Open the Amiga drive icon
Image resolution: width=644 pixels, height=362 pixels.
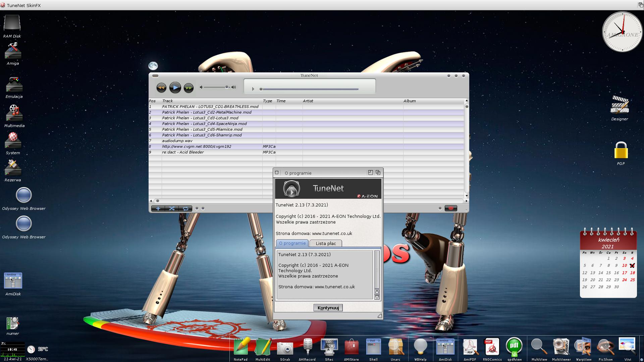(13, 54)
